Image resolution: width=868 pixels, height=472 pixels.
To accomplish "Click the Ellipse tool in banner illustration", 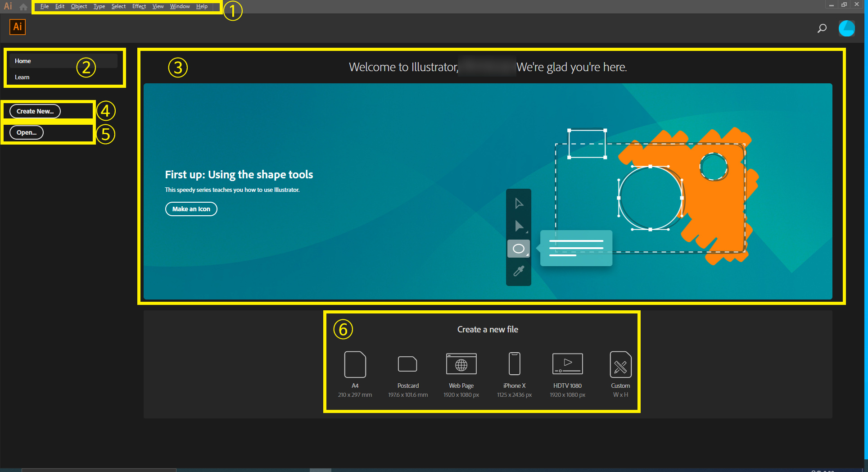I will click(519, 249).
